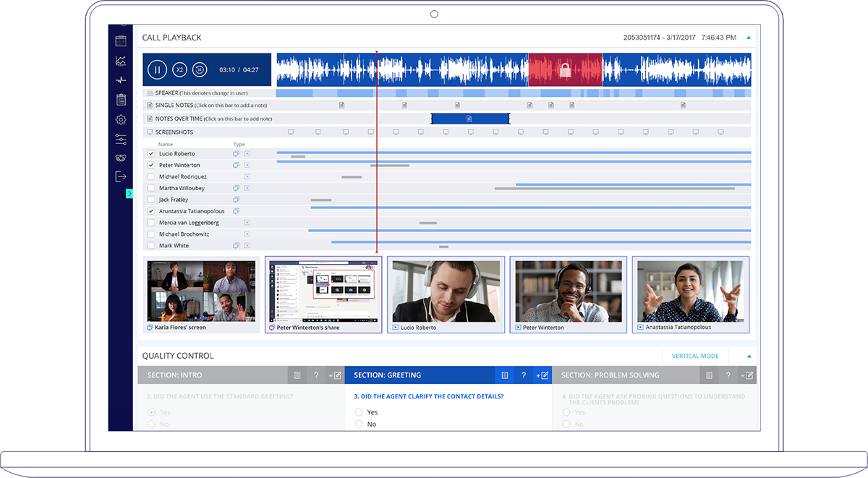Open the filter sliders sidebar icon

tap(121, 139)
